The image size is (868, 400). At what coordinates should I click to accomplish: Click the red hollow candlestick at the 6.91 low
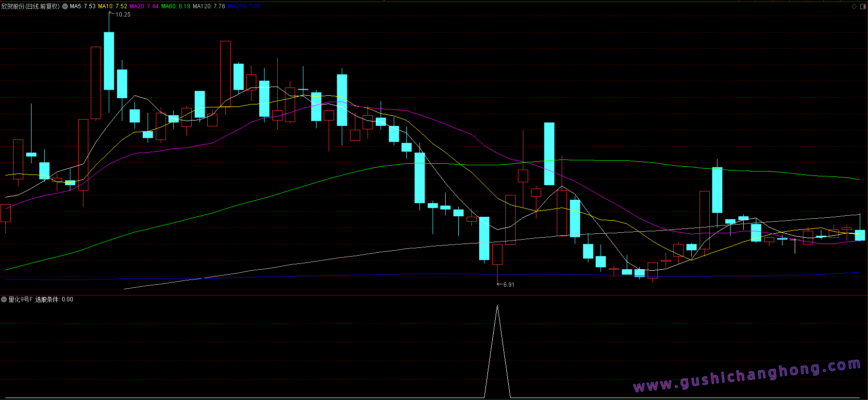tap(497, 254)
